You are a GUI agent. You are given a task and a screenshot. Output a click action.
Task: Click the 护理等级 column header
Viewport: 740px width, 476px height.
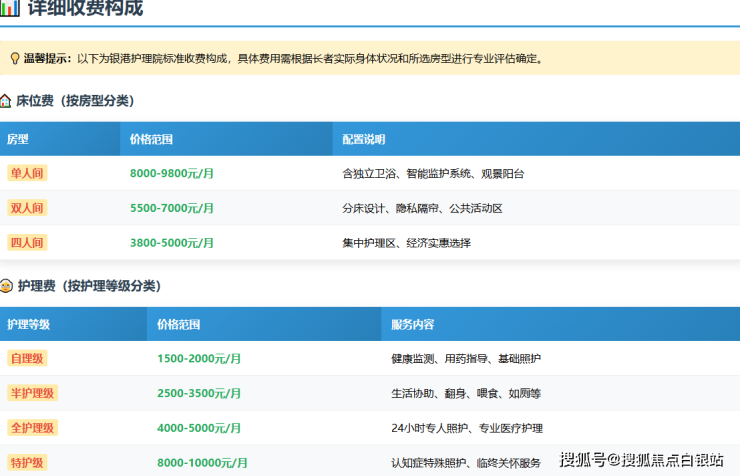pos(28,324)
